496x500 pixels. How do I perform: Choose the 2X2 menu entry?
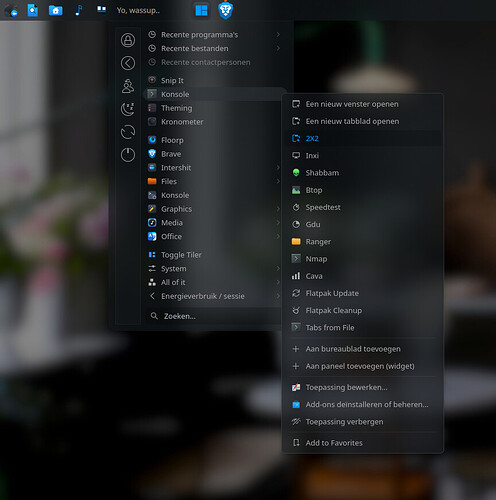click(x=364, y=138)
